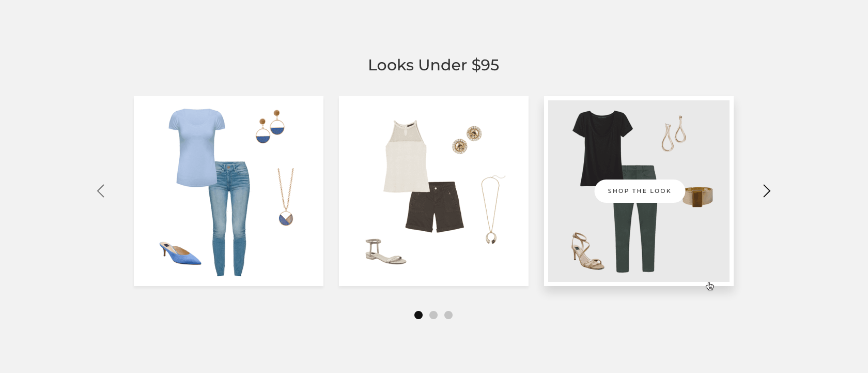
Task: Click the Shop The Look button
Action: point(640,191)
